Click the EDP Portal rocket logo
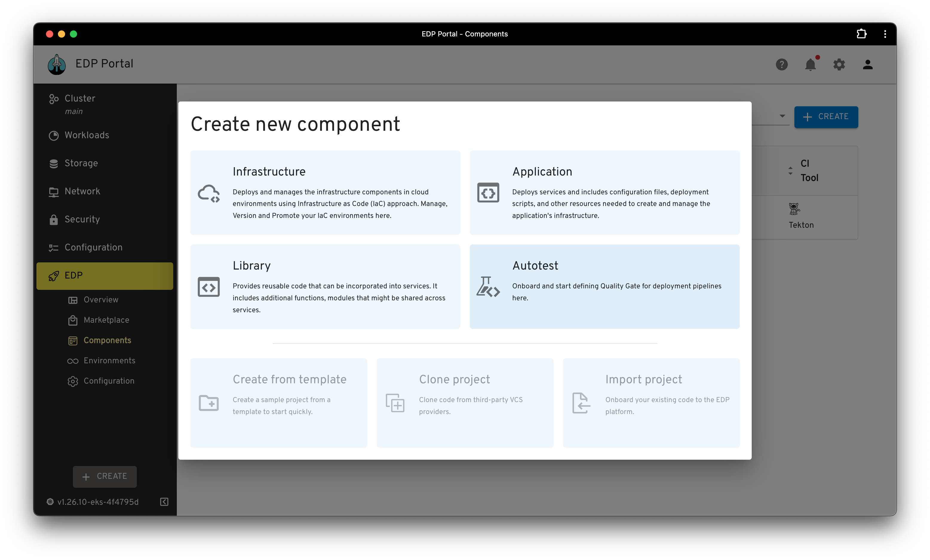930x560 pixels. point(57,64)
